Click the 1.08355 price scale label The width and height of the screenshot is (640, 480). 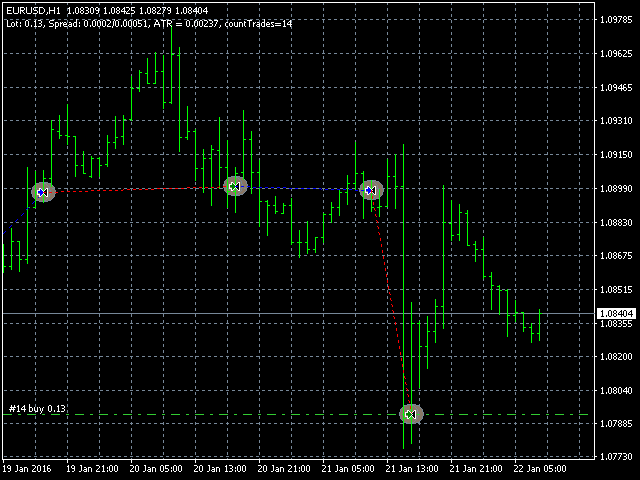(616, 324)
